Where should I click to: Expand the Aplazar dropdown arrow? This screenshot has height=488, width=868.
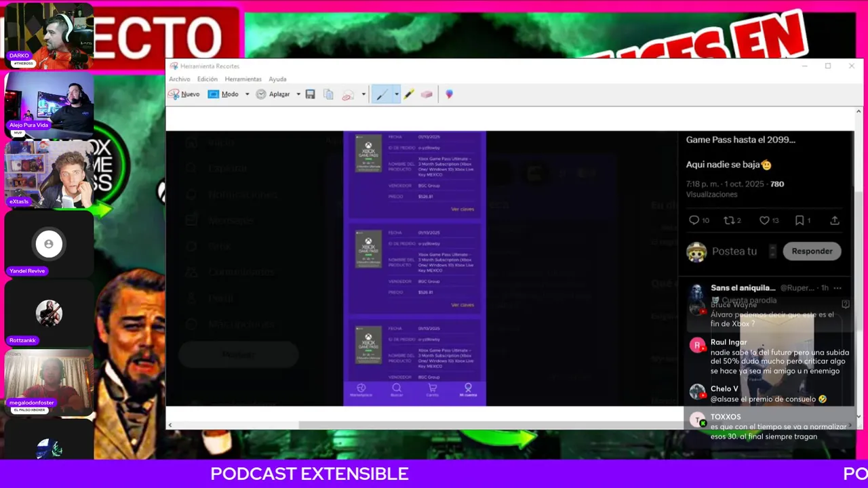tap(298, 94)
